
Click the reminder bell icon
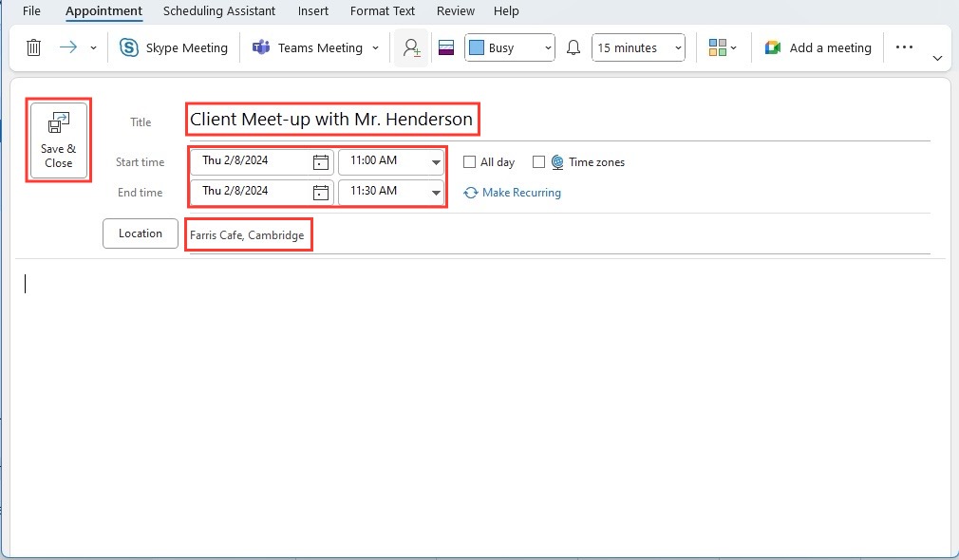click(x=574, y=47)
